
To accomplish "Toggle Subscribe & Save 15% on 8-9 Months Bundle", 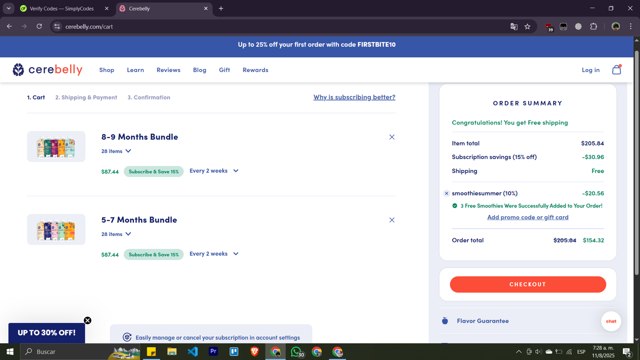I will (x=153, y=171).
